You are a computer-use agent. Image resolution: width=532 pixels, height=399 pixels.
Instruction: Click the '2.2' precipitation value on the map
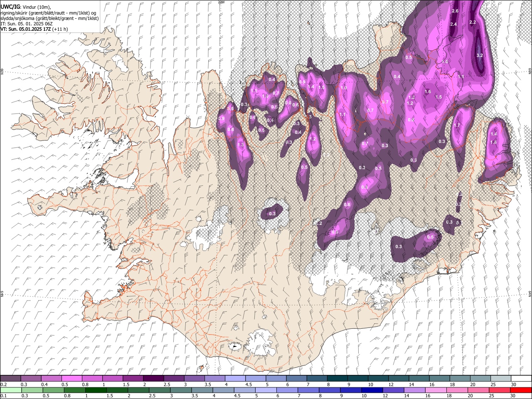[x=473, y=22]
